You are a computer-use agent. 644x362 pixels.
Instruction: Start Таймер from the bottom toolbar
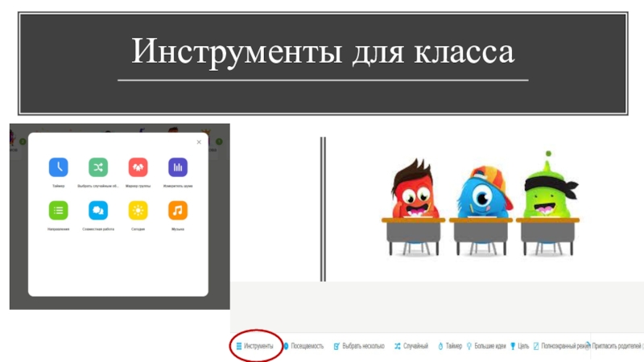[x=450, y=346]
